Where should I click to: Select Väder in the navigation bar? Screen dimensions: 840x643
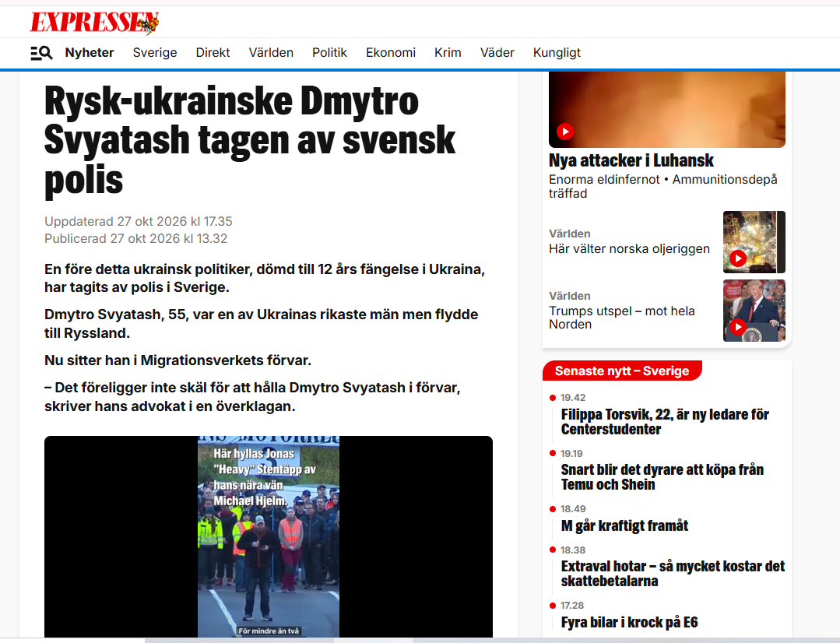[x=497, y=52]
